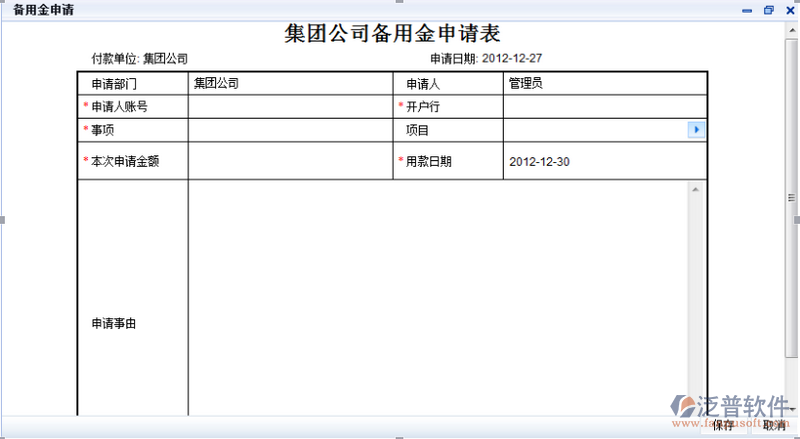800x439 pixels.
Task: Restore the 备用金申请 dialog window size
Action: tap(768, 10)
